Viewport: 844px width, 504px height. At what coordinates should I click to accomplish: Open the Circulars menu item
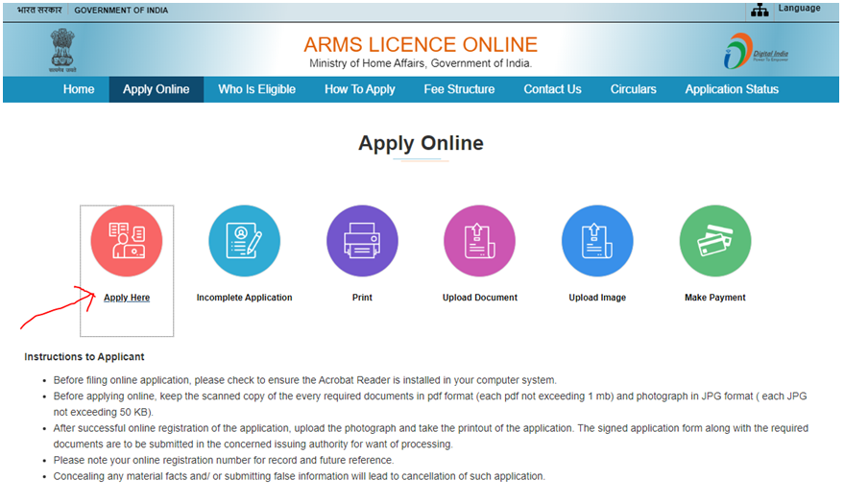(x=633, y=89)
